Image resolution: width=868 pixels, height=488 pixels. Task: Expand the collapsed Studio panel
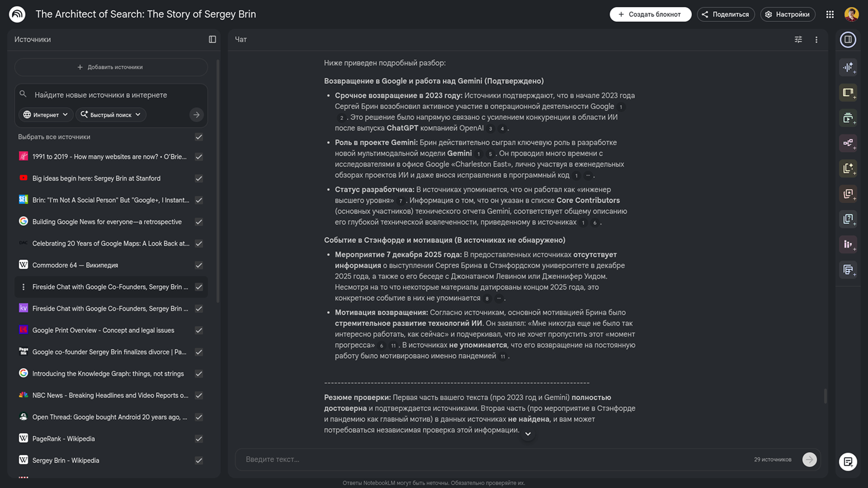848,39
